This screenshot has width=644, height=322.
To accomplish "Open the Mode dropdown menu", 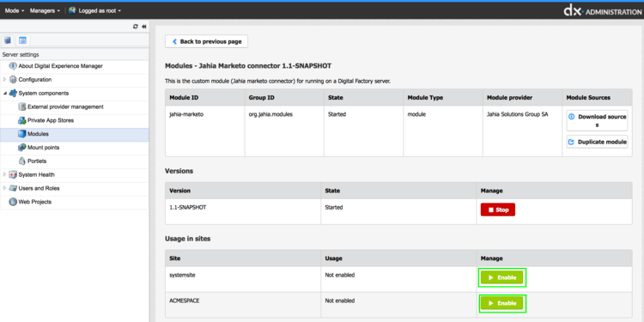I will [15, 10].
